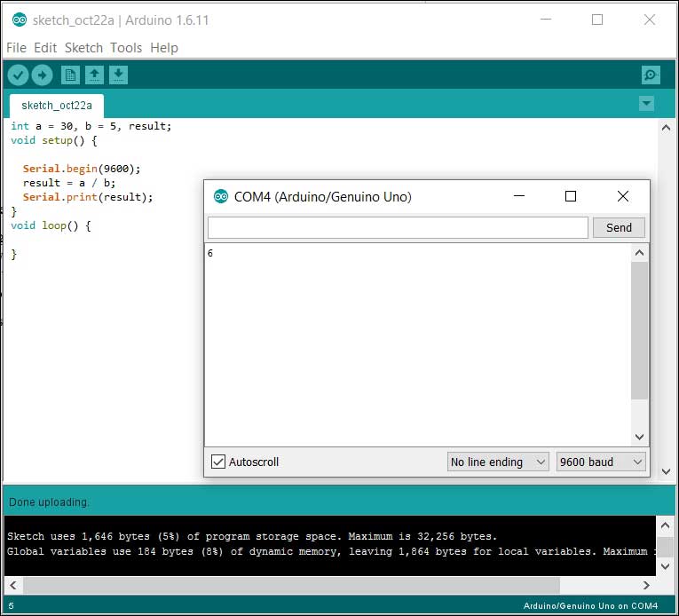Open the No line ending dropdown
679x616 pixels.
[x=497, y=462]
